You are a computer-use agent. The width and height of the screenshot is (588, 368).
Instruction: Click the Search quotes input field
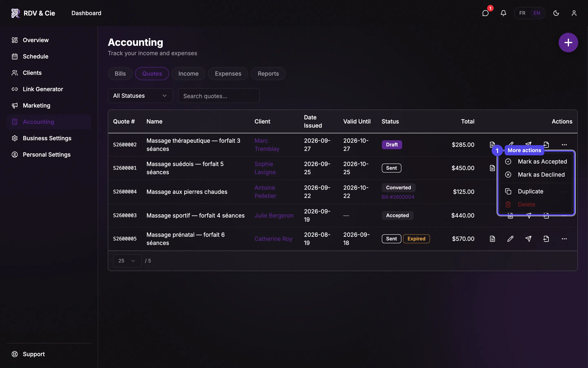coord(219,96)
